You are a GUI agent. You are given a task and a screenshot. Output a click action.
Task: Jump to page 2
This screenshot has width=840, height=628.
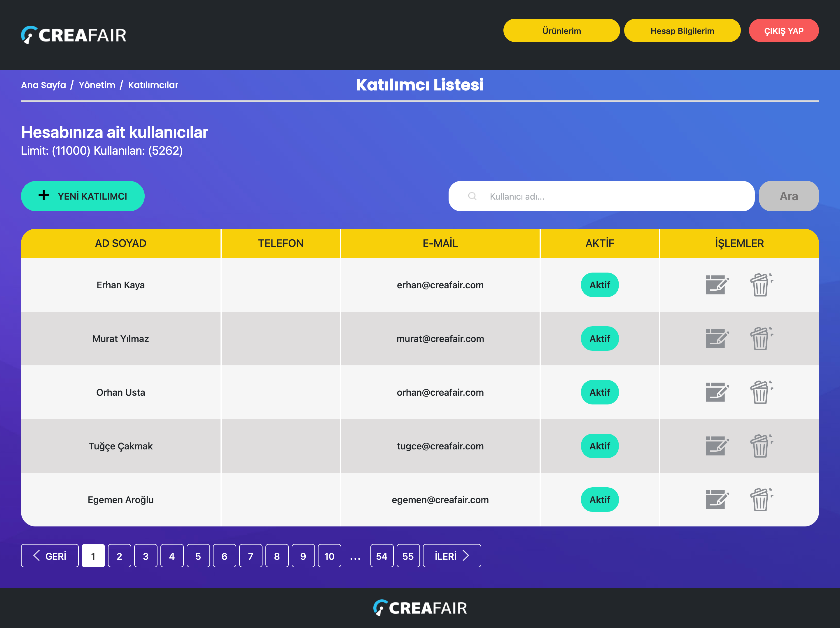tap(119, 555)
